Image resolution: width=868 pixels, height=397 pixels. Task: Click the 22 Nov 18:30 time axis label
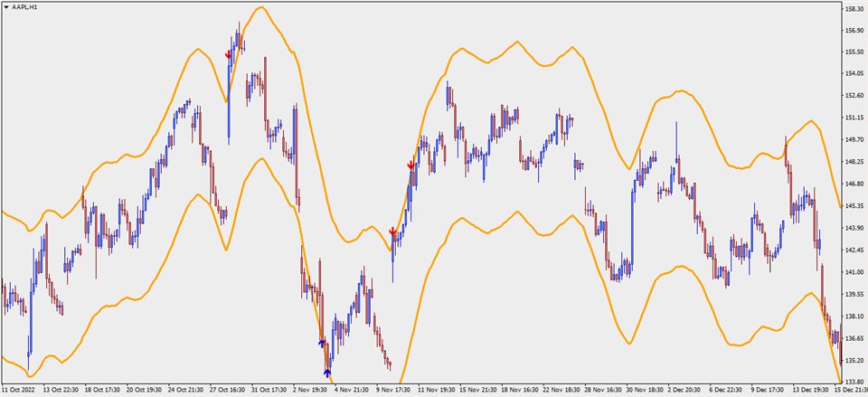pyautogui.click(x=560, y=390)
